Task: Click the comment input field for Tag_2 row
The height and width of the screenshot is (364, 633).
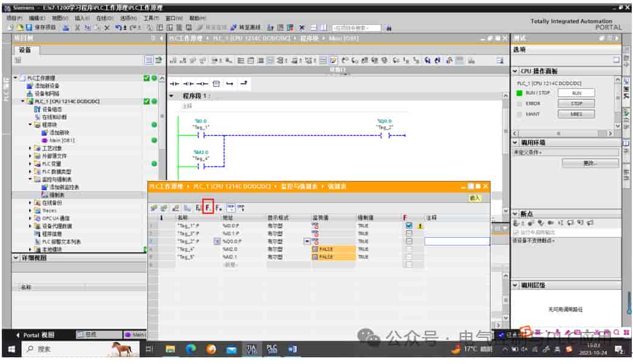Action: (457, 241)
